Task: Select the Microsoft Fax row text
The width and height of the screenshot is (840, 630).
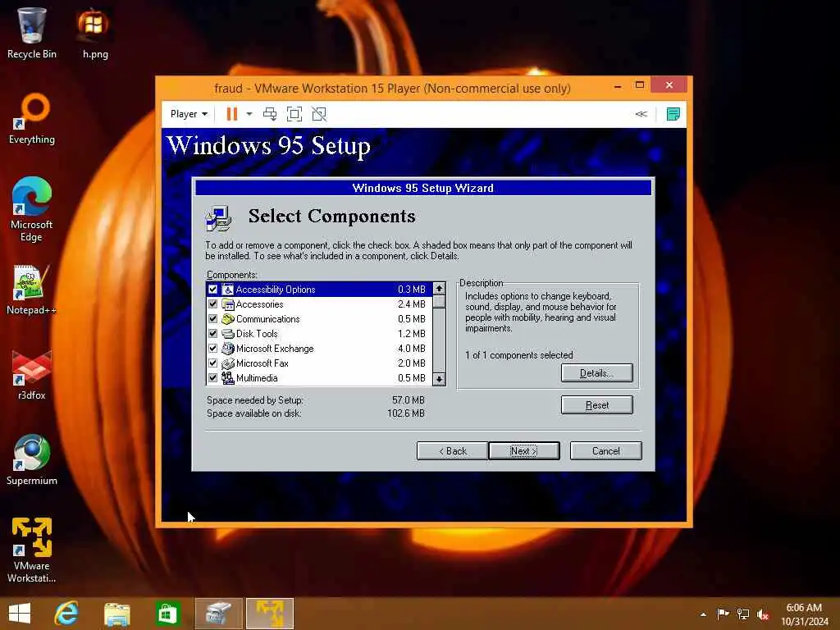Action: tap(262, 363)
